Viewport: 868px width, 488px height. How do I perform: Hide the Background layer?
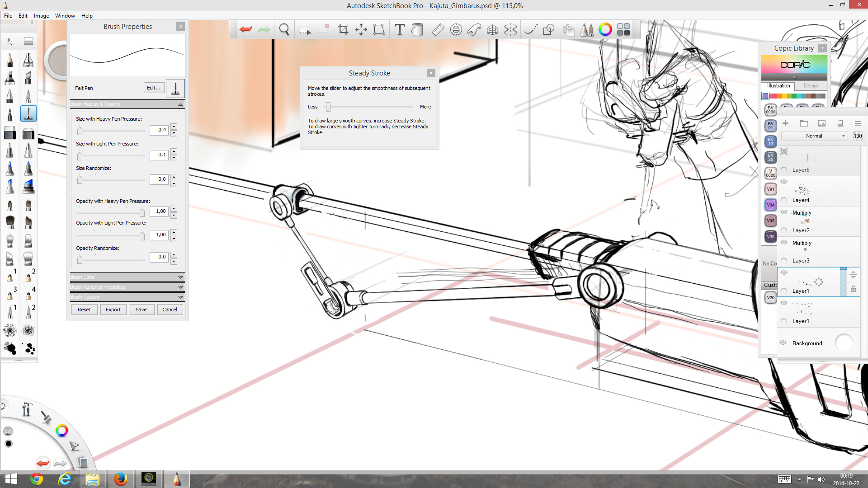click(x=783, y=343)
